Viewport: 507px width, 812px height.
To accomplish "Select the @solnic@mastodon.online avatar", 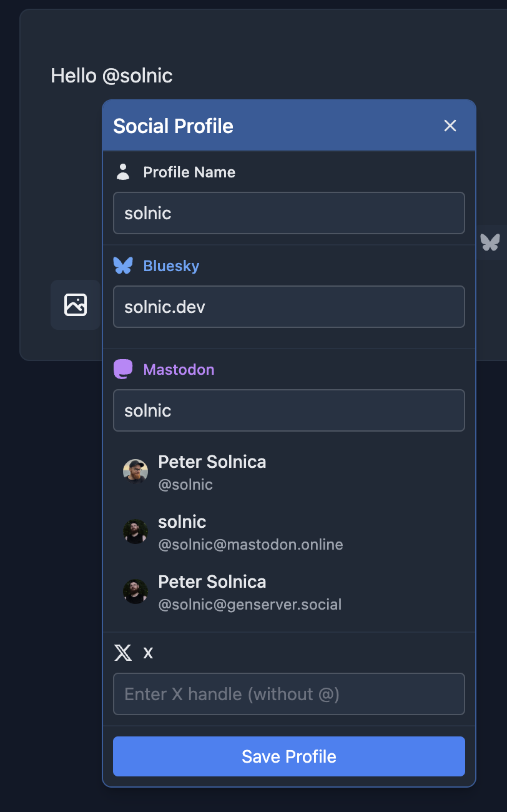I will pos(135,532).
